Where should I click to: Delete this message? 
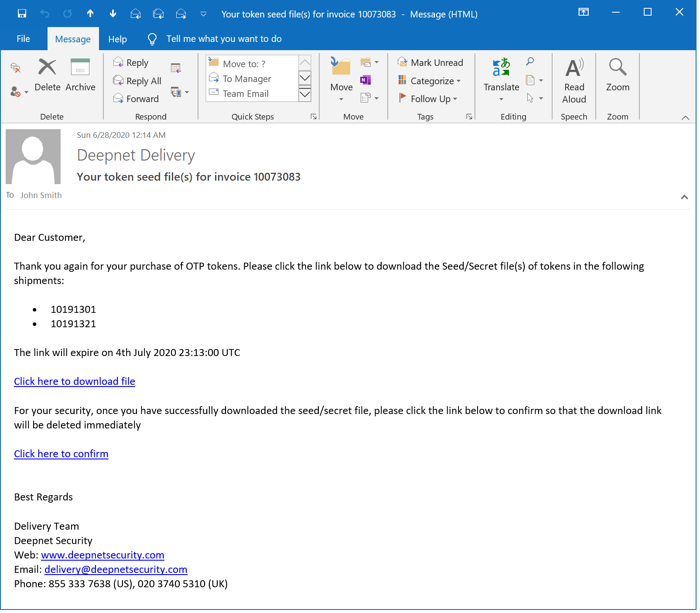[x=47, y=75]
